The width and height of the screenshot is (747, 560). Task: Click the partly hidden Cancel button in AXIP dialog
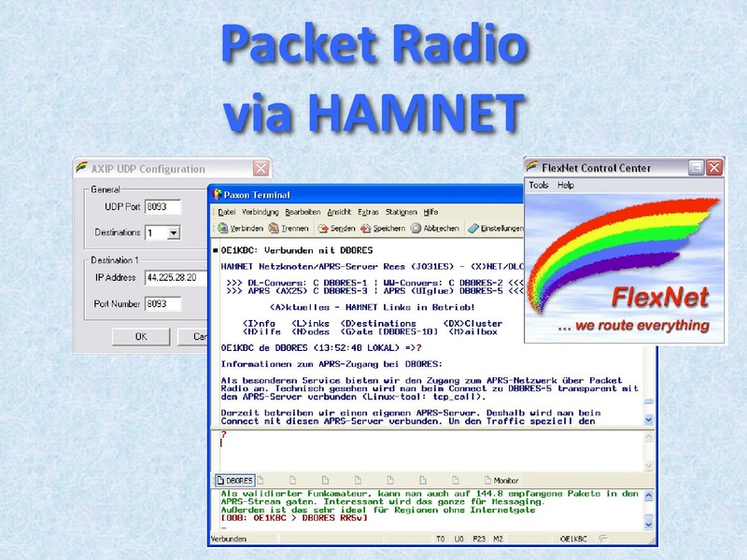pyautogui.click(x=193, y=337)
